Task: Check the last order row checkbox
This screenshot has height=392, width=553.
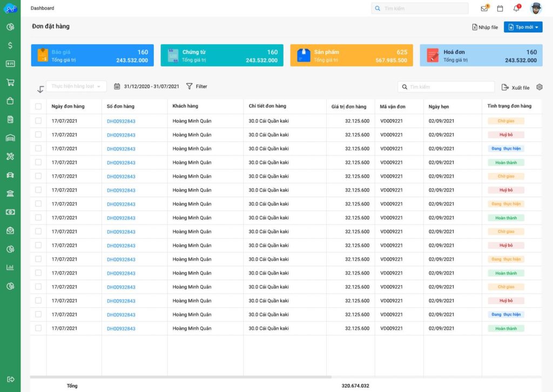Action: [38, 328]
